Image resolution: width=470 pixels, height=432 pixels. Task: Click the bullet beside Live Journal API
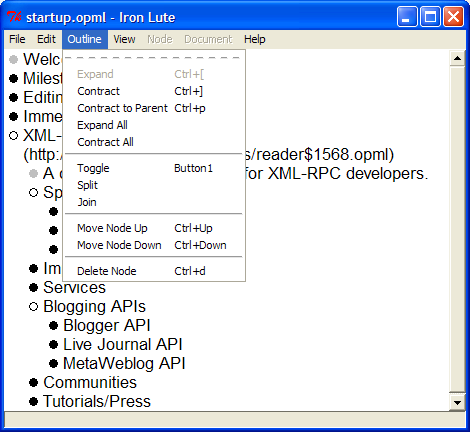coord(53,344)
